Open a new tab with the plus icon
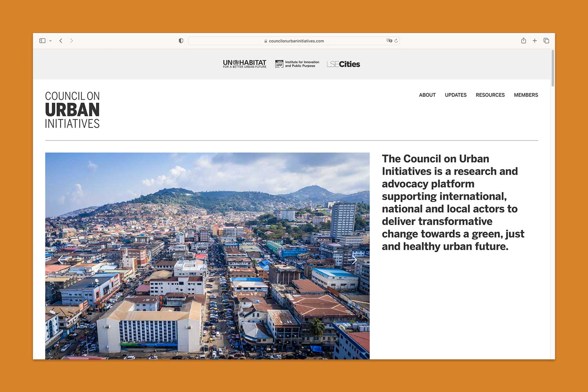This screenshot has height=392, width=588. pyautogui.click(x=535, y=40)
